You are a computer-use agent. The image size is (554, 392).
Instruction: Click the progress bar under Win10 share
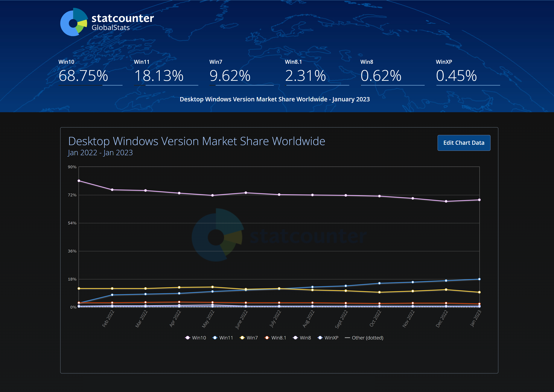(90, 85)
